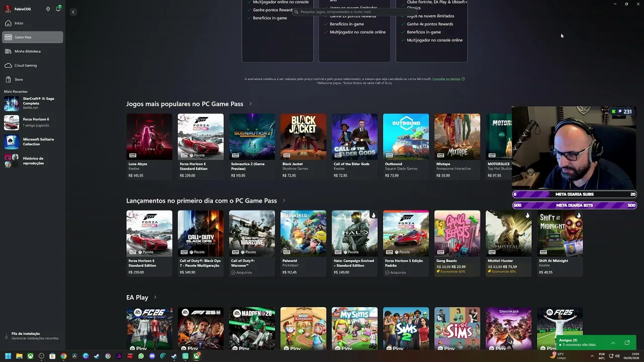Open the Shift At Midnight card
Image resolution: width=644 pixels, height=362 pixels.
[x=560, y=243]
